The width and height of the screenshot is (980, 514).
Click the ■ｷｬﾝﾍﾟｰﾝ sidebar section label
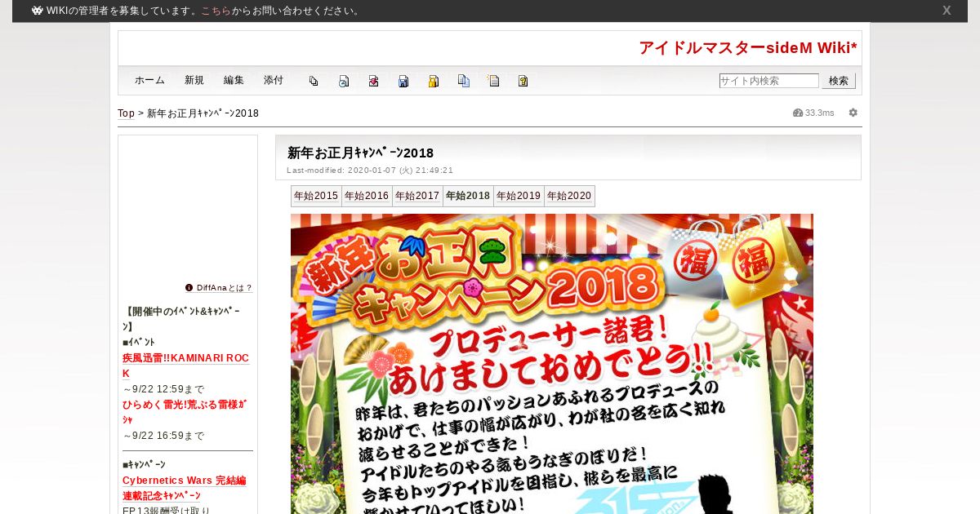pos(144,465)
